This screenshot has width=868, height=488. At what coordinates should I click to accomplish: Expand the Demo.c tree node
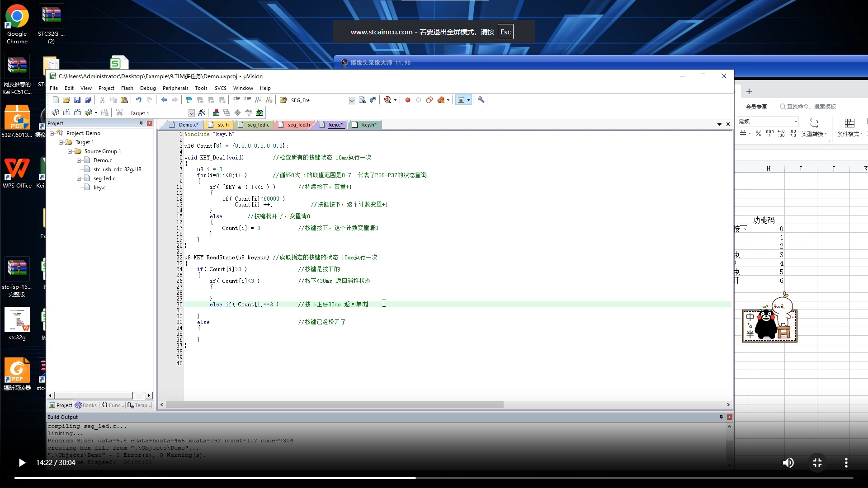(x=79, y=160)
